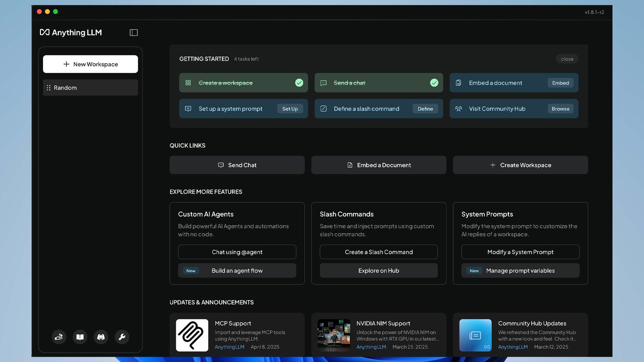
Task: Click the Community Hub Updates thumbnail
Action: tap(475, 335)
